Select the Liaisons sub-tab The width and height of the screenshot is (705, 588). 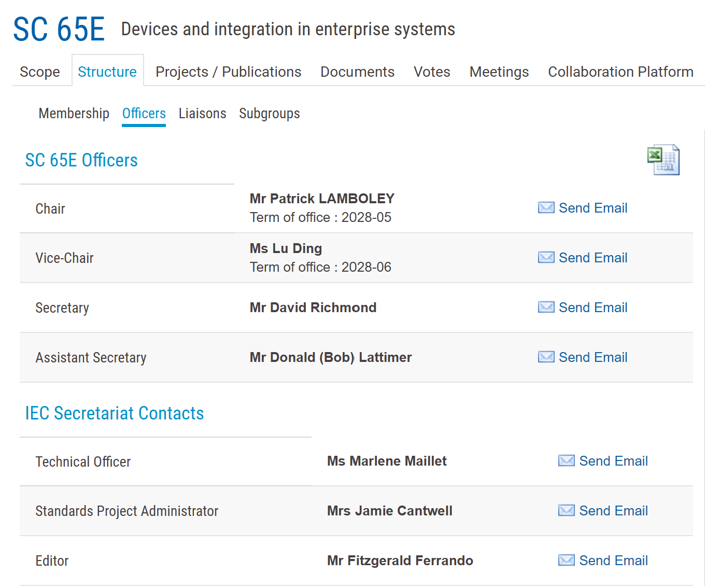click(x=202, y=114)
